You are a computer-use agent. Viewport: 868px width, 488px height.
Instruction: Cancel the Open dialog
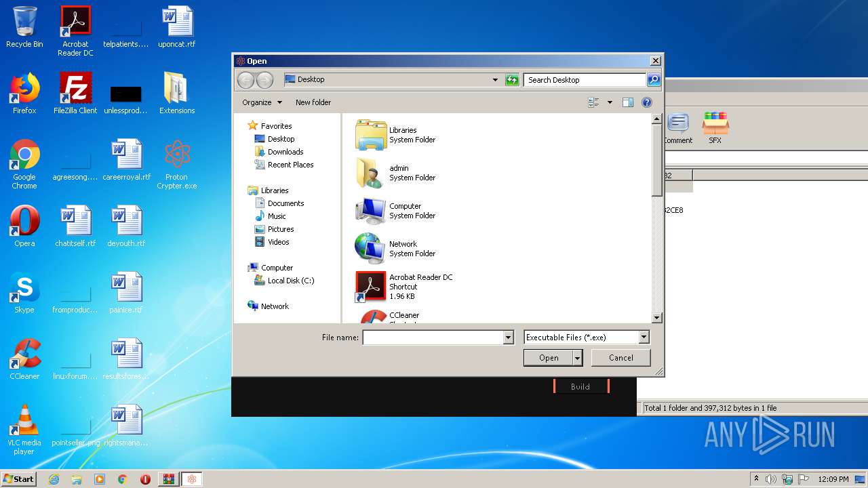coord(620,358)
